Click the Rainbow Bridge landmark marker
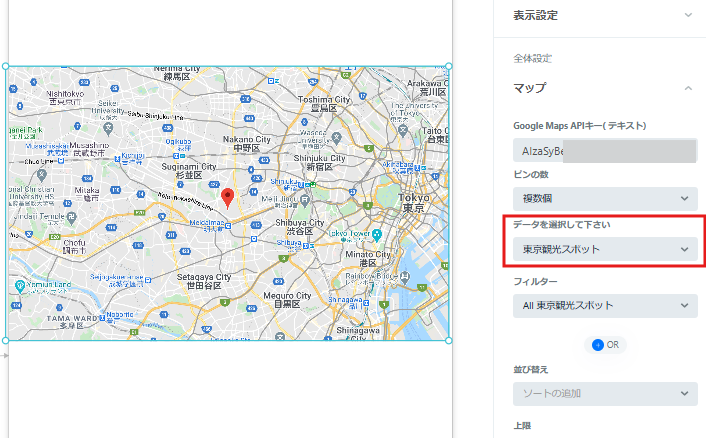This screenshot has width=706, height=438. (405, 276)
